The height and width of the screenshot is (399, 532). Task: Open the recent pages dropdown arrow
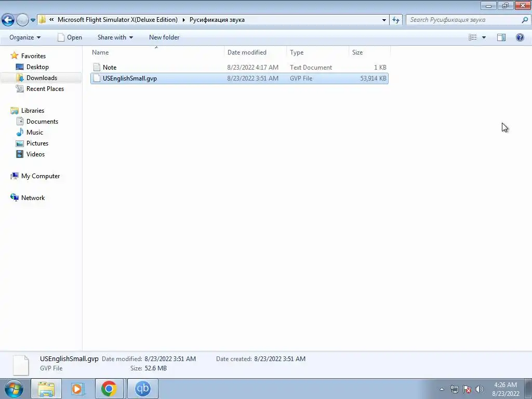[x=33, y=20]
